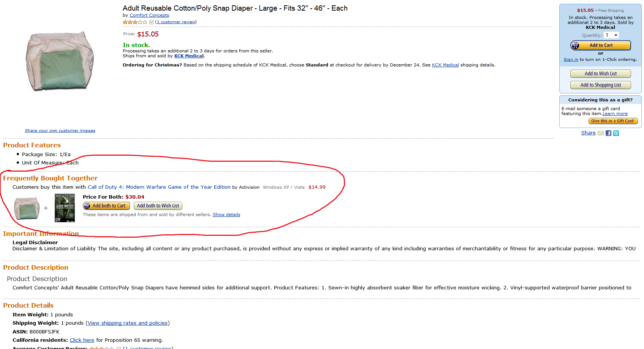The height and width of the screenshot is (349, 644).
Task: Click Learn more about gift cards
Action: 615,114
